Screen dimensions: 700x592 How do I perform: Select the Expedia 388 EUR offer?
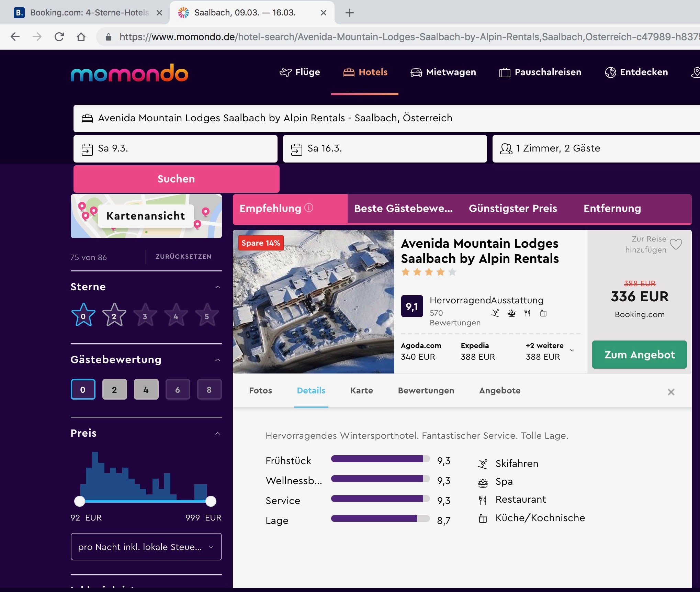click(x=478, y=351)
